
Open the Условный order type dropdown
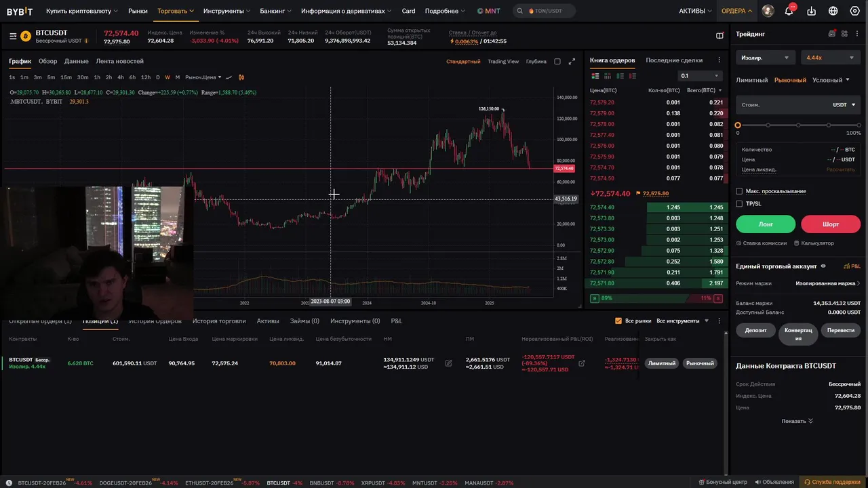831,80
